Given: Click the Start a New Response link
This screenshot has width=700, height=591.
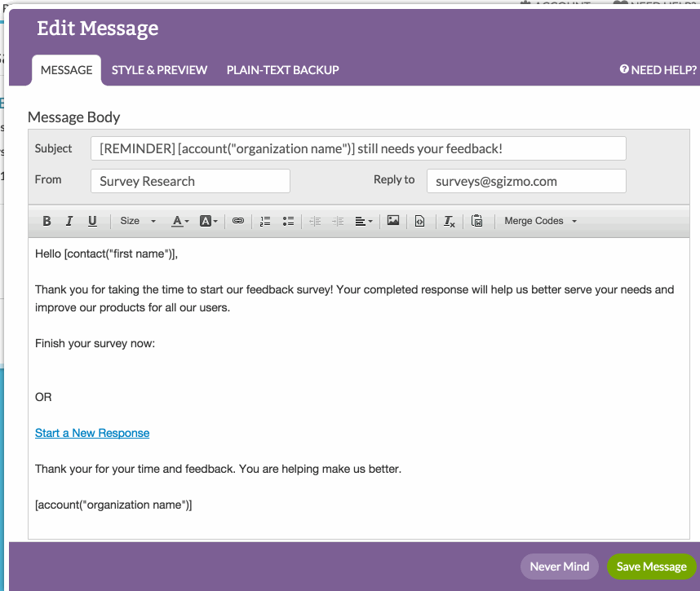Looking at the screenshot, I should pyautogui.click(x=91, y=433).
